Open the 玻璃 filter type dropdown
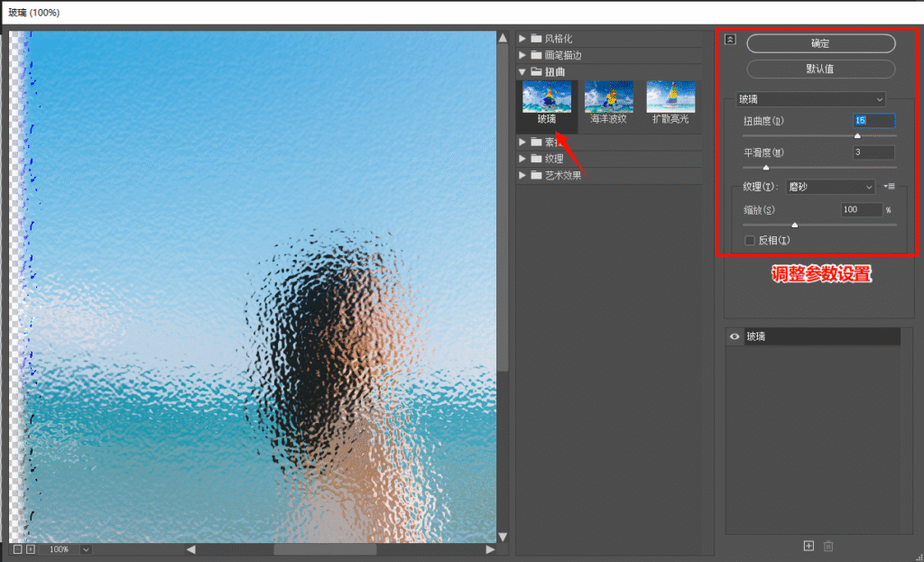Viewport: 924px width, 562px height. point(810,99)
